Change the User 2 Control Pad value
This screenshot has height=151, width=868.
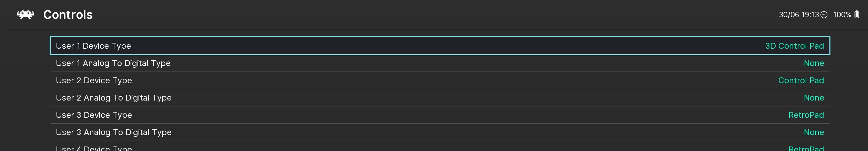[801, 81]
